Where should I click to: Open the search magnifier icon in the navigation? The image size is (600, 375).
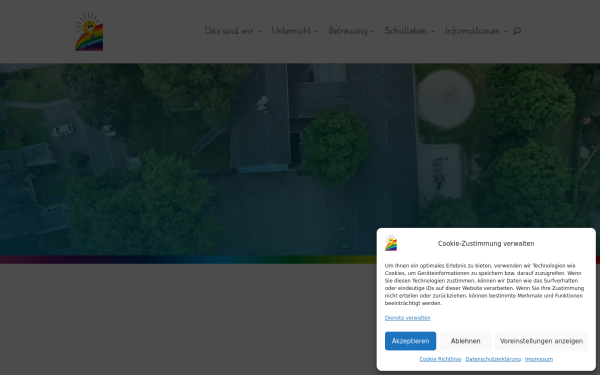pos(517,31)
